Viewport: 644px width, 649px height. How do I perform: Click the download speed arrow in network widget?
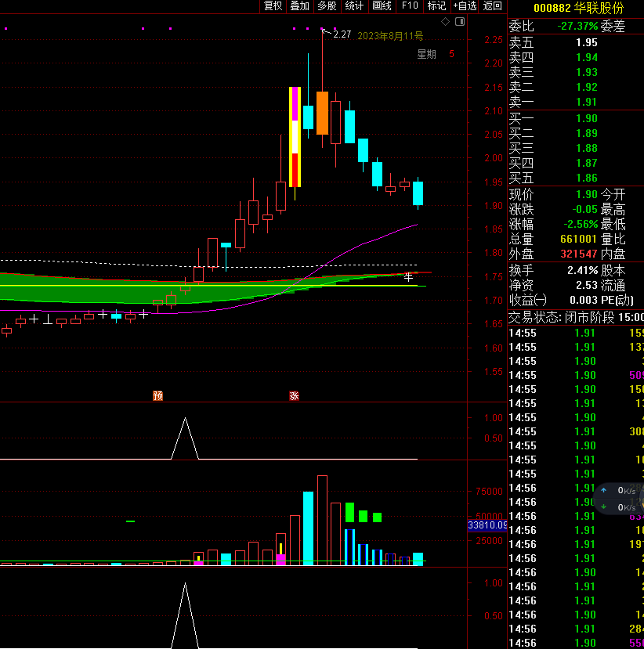(603, 507)
